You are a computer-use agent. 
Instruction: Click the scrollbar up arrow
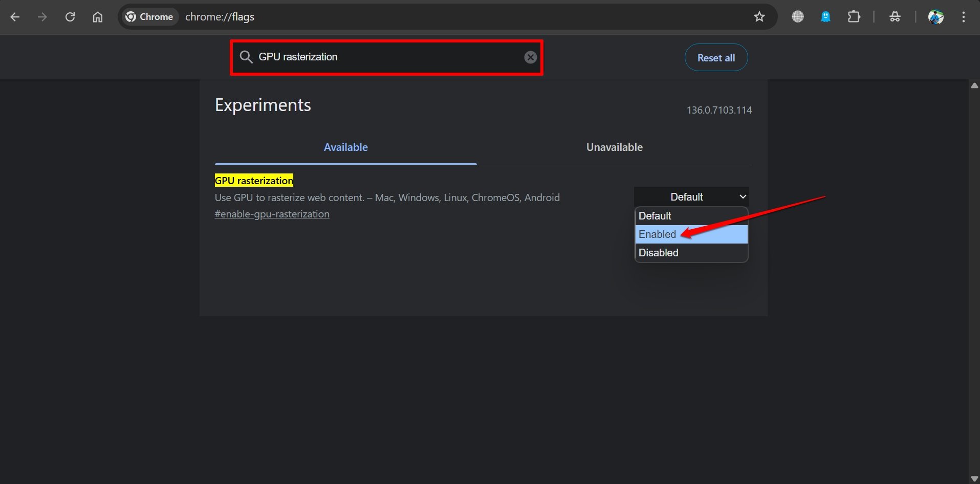pyautogui.click(x=974, y=86)
